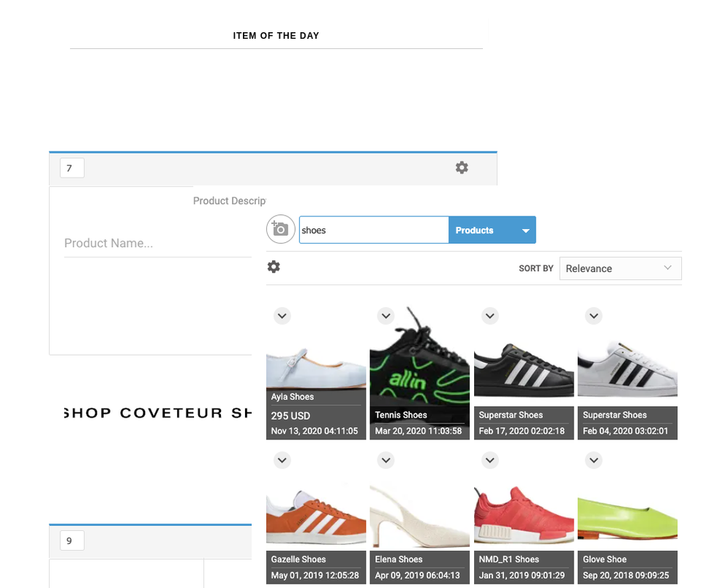
Task: Click the block number 7 field
Action: coord(72,168)
